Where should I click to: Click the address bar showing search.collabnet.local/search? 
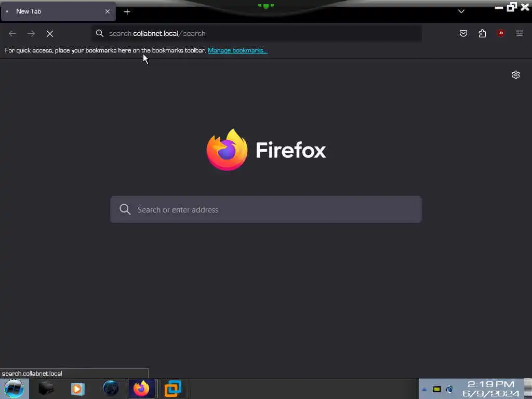coord(257,33)
